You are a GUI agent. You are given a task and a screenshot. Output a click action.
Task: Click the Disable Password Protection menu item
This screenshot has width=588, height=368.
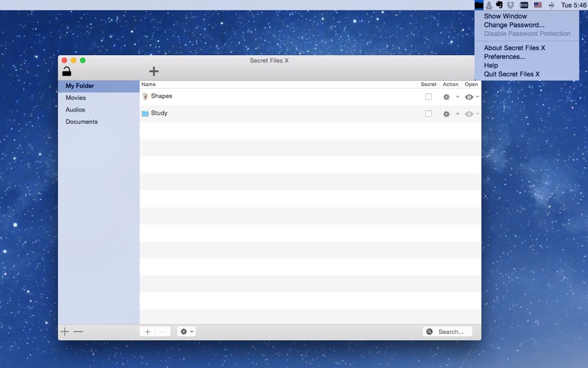point(527,33)
